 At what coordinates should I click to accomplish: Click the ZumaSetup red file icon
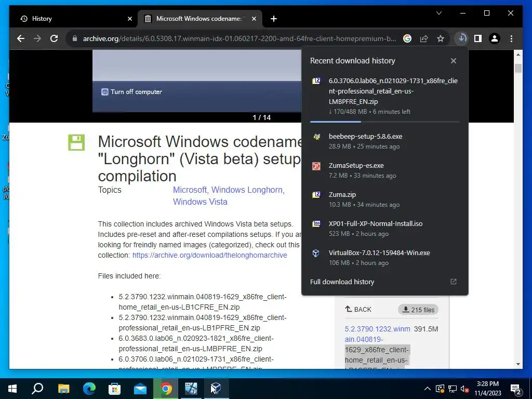316,166
